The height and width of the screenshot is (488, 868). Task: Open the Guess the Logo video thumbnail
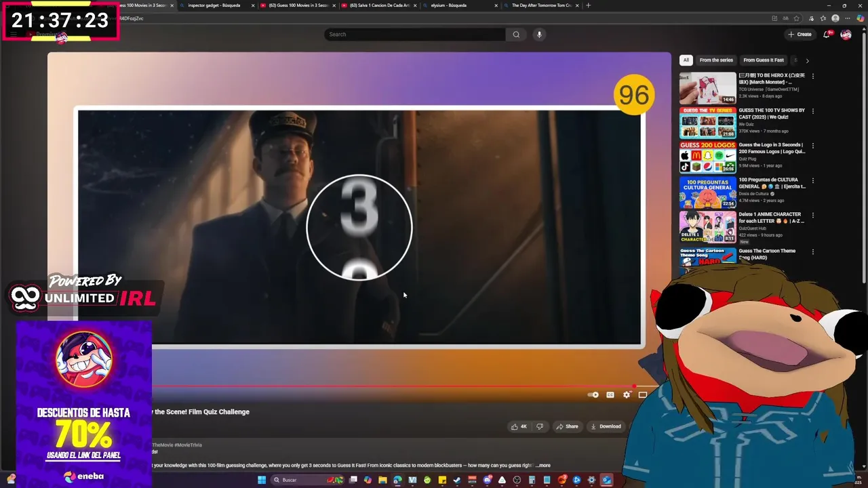pos(707,157)
